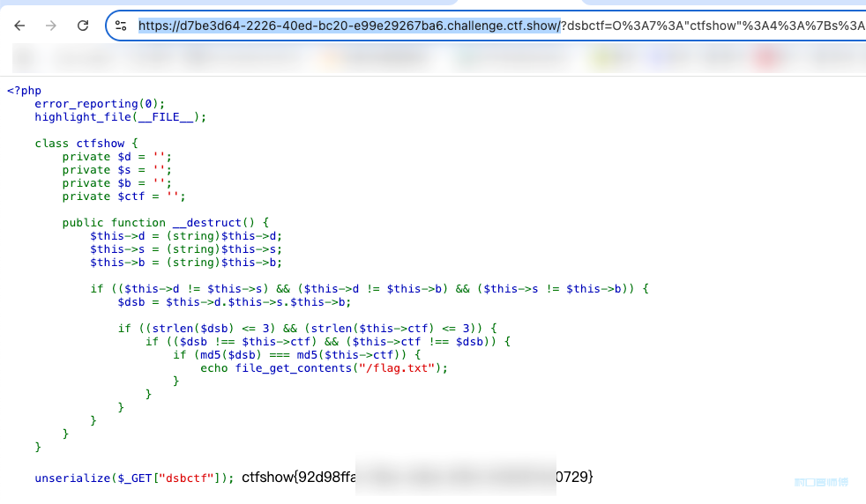Click the 'echo file_get_contents' line
Viewport: 866px width, 504px height.
[x=325, y=368]
